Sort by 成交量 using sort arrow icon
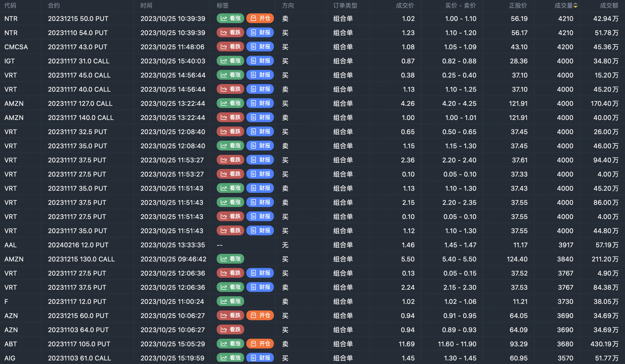 tap(575, 6)
